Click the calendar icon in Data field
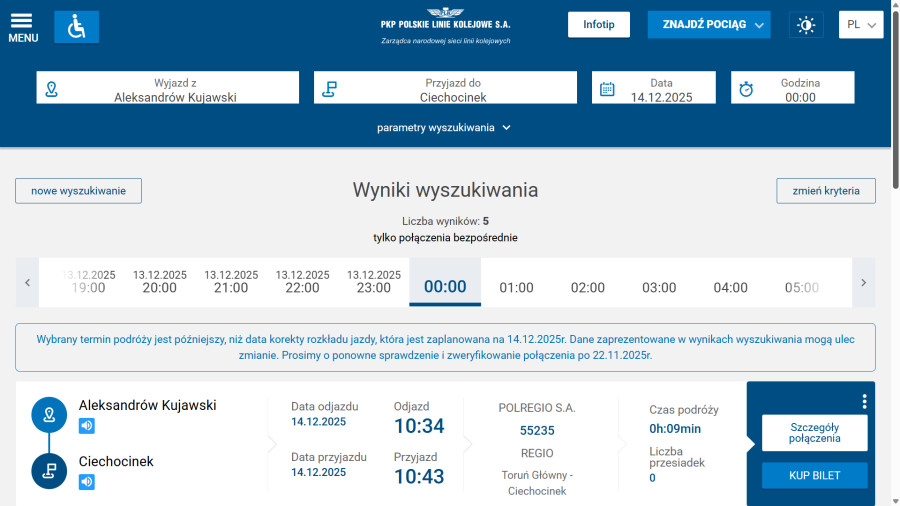Viewport: 900px width, 506px height. (x=607, y=89)
